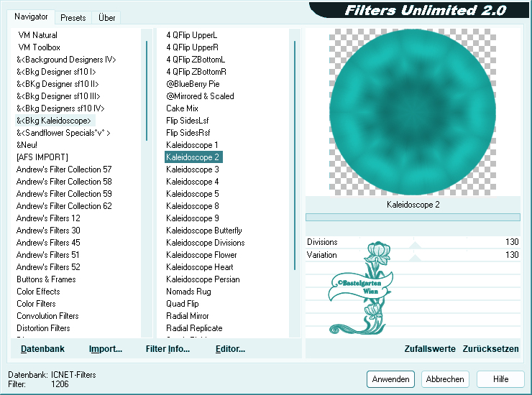532x395 pixels.
Task: Open Filter Info... dialog
Action: click(168, 349)
